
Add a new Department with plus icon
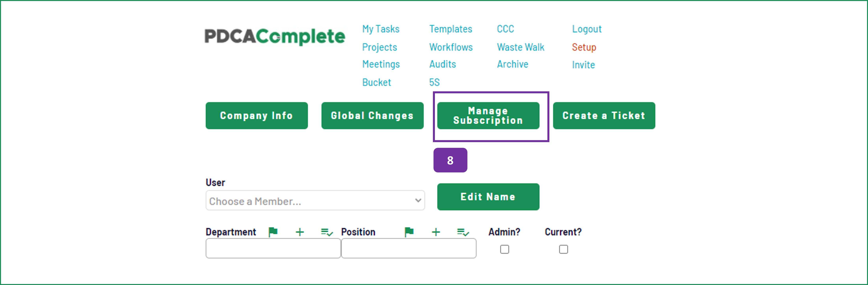(300, 232)
